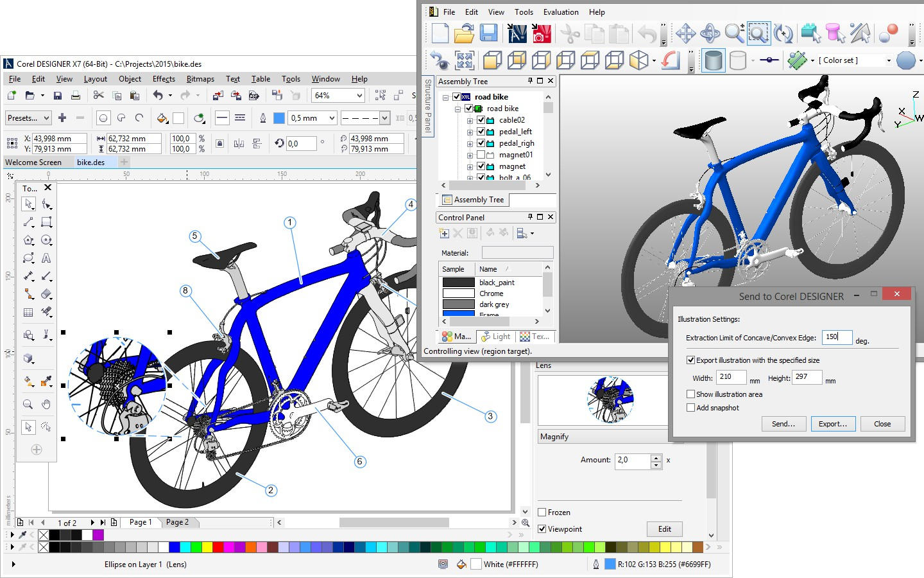Image resolution: width=924 pixels, height=578 pixels.
Task: Click Publish to PDF icon in Corel
Action: point(254,96)
